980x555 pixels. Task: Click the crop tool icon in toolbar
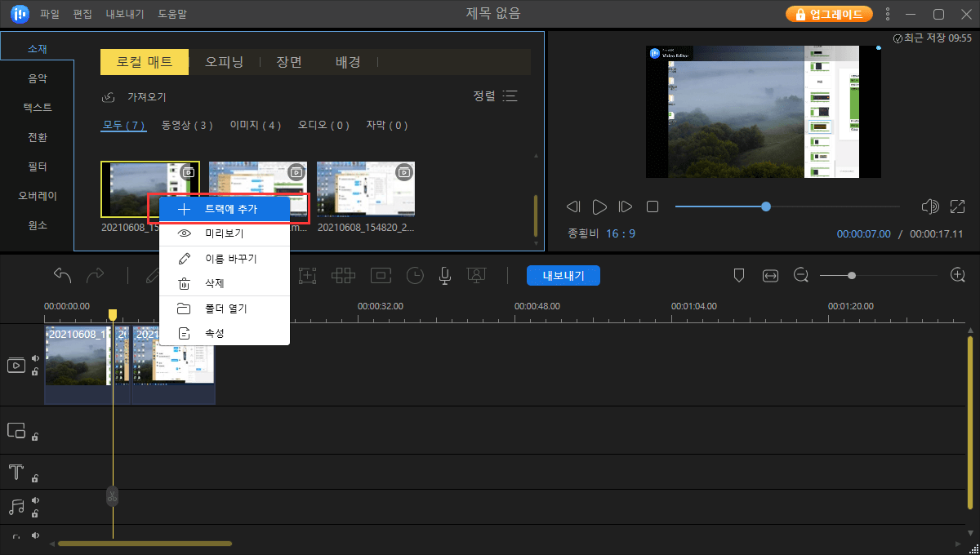click(x=308, y=275)
